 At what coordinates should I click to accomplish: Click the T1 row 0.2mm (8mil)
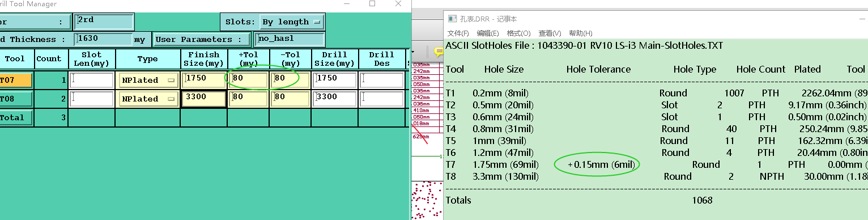coord(501,93)
